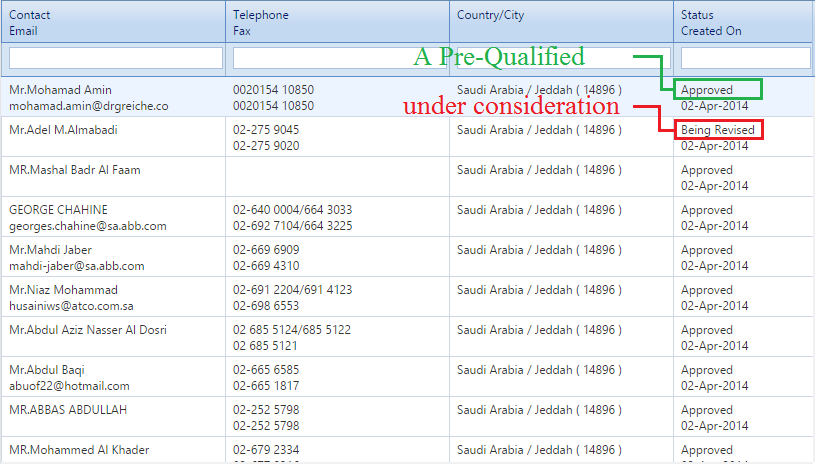This screenshot has width=815, height=464.
Task: Select Mr.Abdul Aziz Nasser Al Dosri
Action: (88, 330)
